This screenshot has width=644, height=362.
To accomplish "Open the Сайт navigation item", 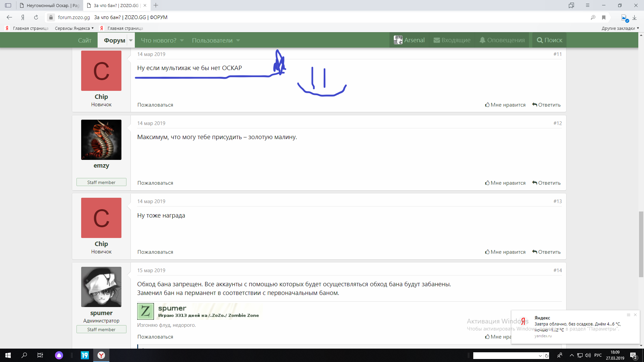I will [x=85, y=41].
